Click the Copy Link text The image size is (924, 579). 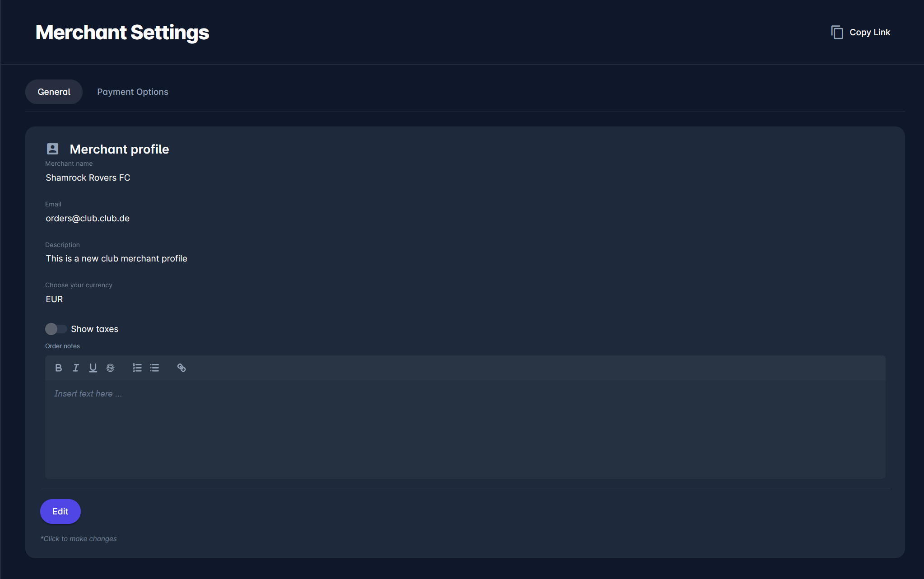(x=869, y=32)
